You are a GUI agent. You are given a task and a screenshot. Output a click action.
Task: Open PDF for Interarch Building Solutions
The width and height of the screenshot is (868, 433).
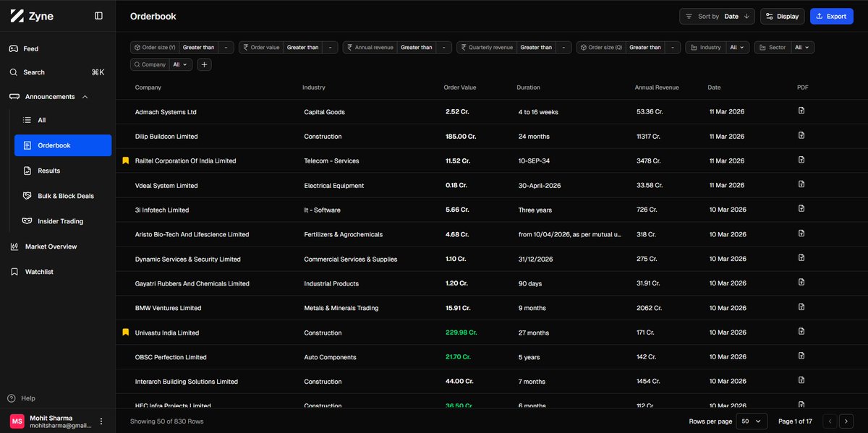pos(801,381)
